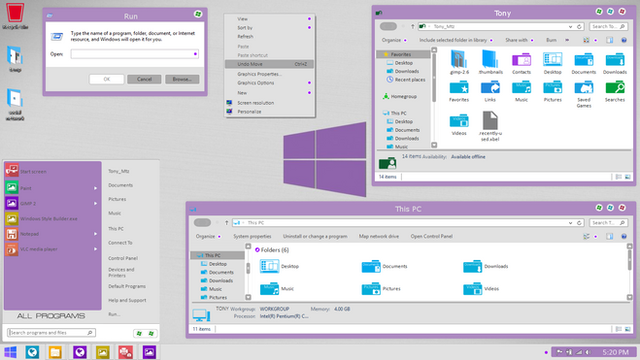The height and width of the screenshot is (360, 640).
Task: Click refresh icon in Tony address bar
Action: click(x=579, y=27)
